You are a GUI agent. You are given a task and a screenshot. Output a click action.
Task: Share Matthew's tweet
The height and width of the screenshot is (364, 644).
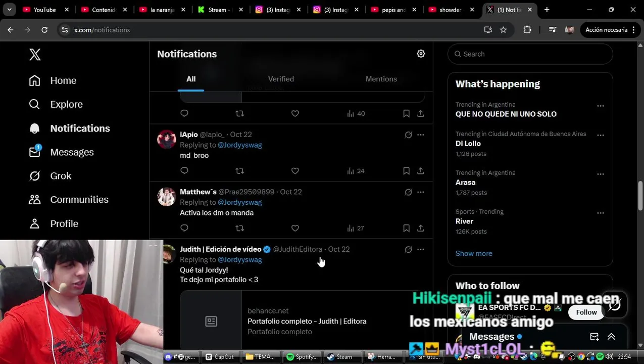point(420,228)
